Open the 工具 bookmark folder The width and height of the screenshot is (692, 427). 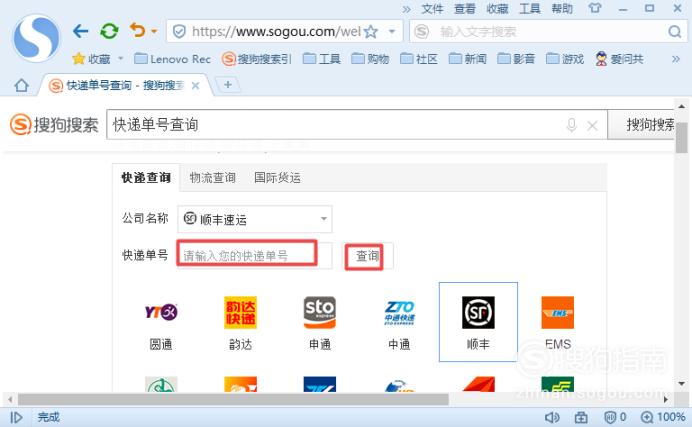pyautogui.click(x=322, y=59)
